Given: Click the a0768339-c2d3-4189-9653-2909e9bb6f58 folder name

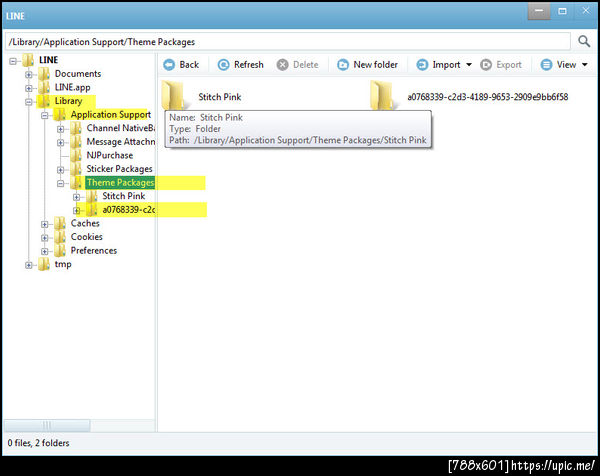Looking at the screenshot, I should (x=488, y=97).
